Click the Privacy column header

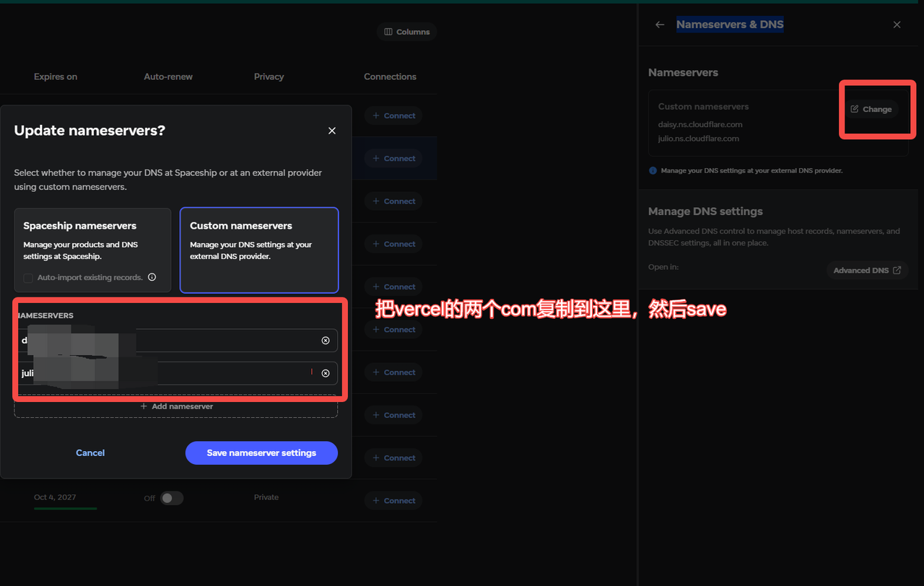[x=269, y=76]
